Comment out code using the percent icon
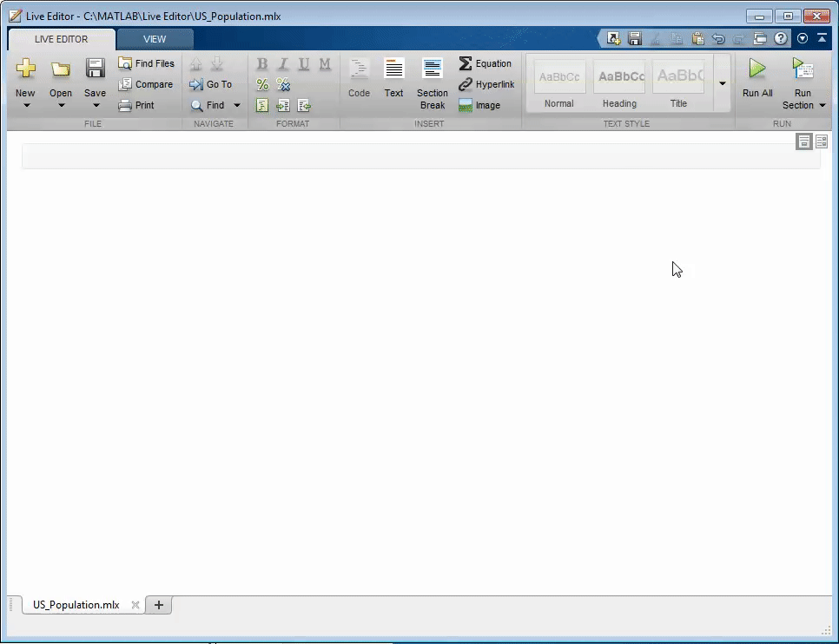The height and width of the screenshot is (644, 839). [x=261, y=84]
